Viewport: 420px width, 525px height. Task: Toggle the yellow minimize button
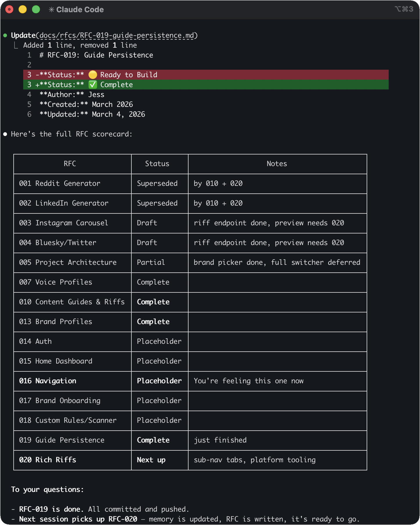pyautogui.click(x=22, y=9)
